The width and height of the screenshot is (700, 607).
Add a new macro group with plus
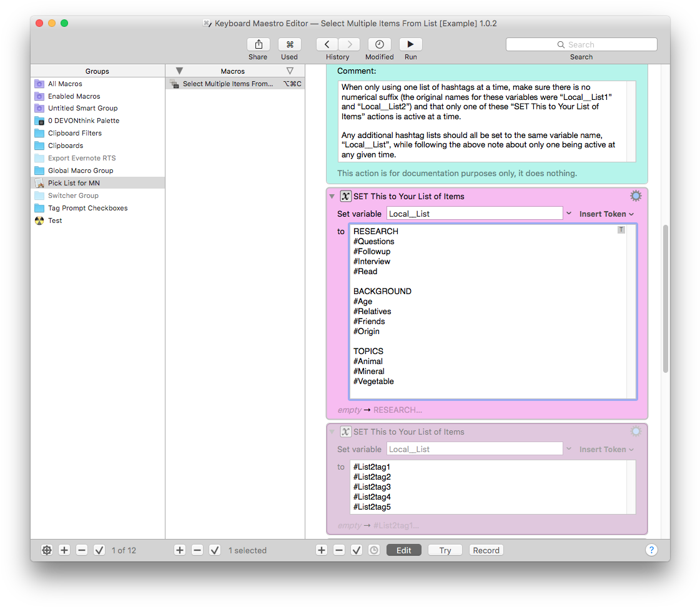pyautogui.click(x=64, y=550)
